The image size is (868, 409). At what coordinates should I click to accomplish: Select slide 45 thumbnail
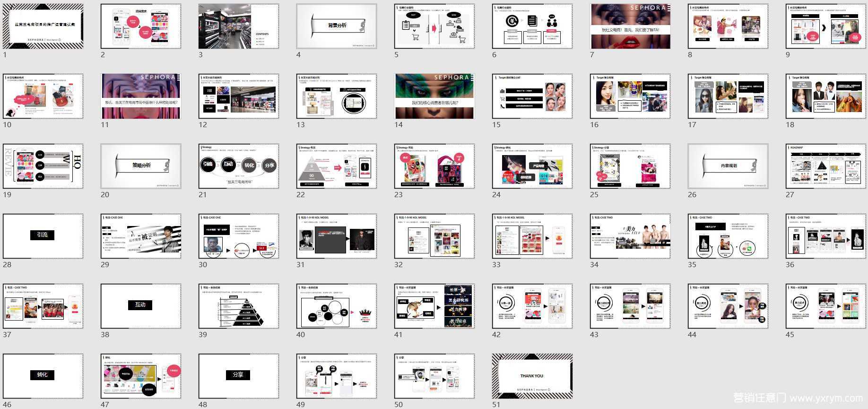826,306
